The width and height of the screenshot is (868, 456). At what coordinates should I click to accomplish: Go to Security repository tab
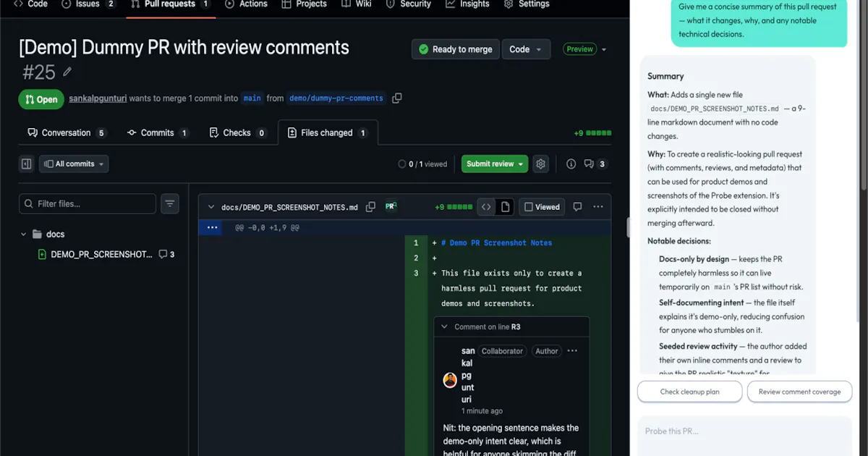pyautogui.click(x=409, y=4)
